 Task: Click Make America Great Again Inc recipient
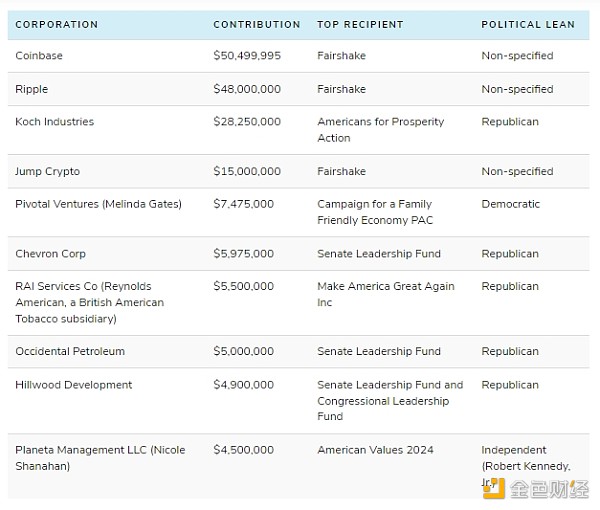[385, 294]
